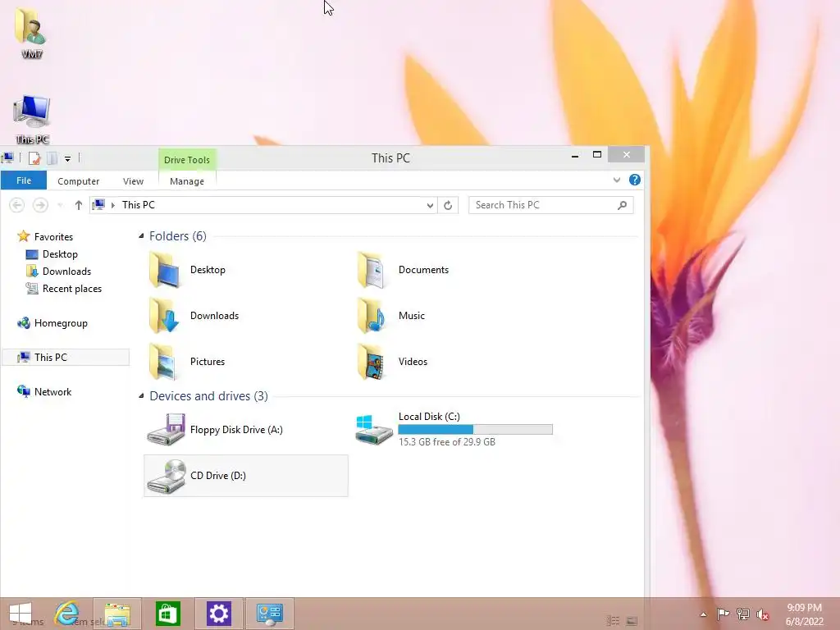Click the Search This PC field
Image resolution: width=840 pixels, height=630 pixels.
[550, 205]
